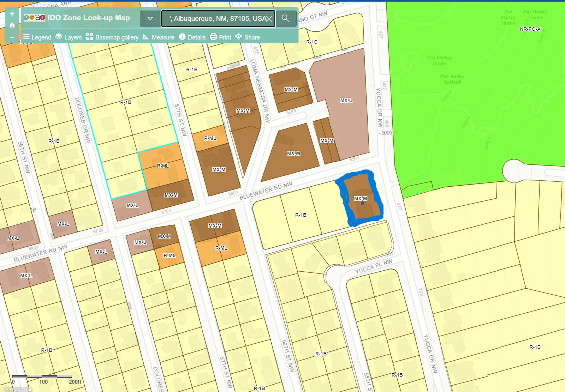The image size is (565, 392).
Task: Click the MX-M label near 5399
Action: 291,90
